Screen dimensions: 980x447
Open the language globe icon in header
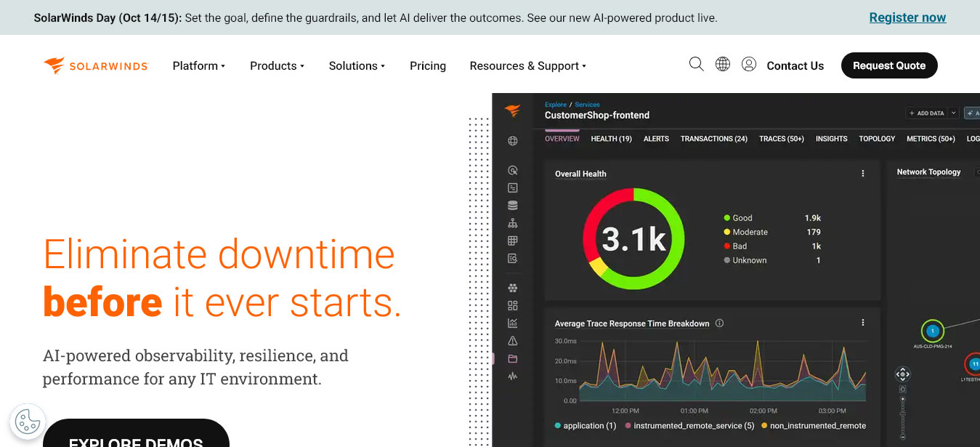[x=723, y=64]
